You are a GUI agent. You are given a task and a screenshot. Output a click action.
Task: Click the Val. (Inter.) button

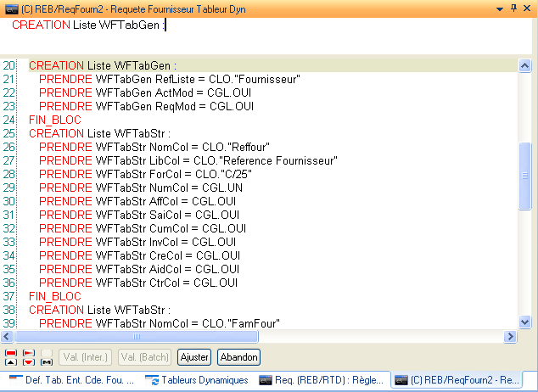tap(87, 357)
